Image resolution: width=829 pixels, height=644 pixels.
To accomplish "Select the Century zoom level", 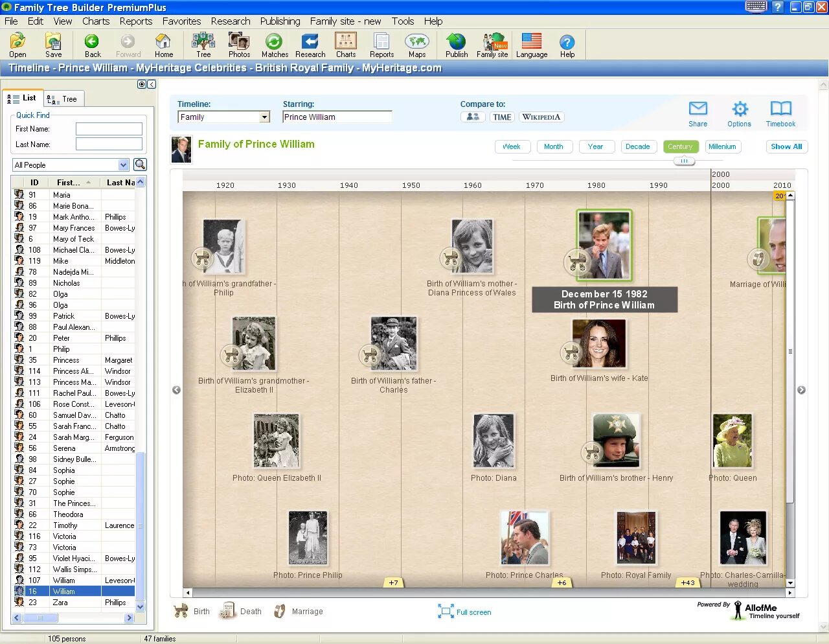I will 681,146.
